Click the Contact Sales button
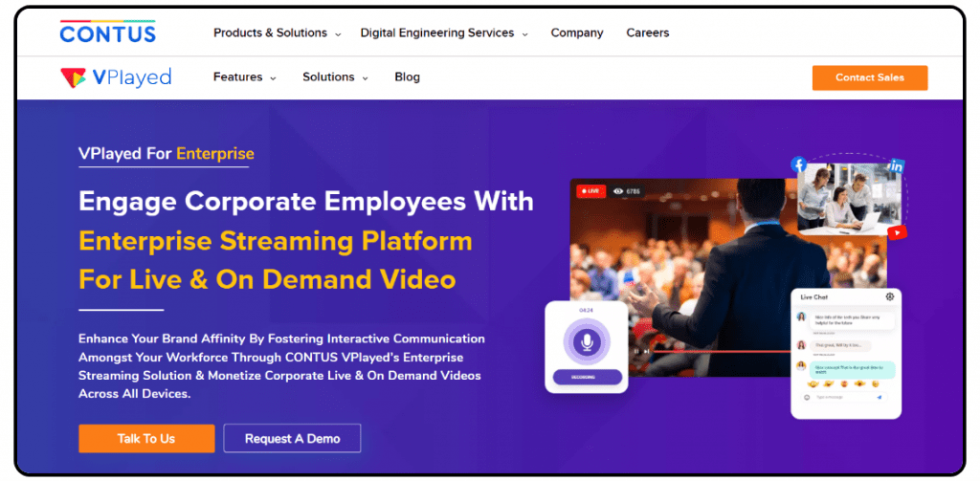 pos(870,78)
